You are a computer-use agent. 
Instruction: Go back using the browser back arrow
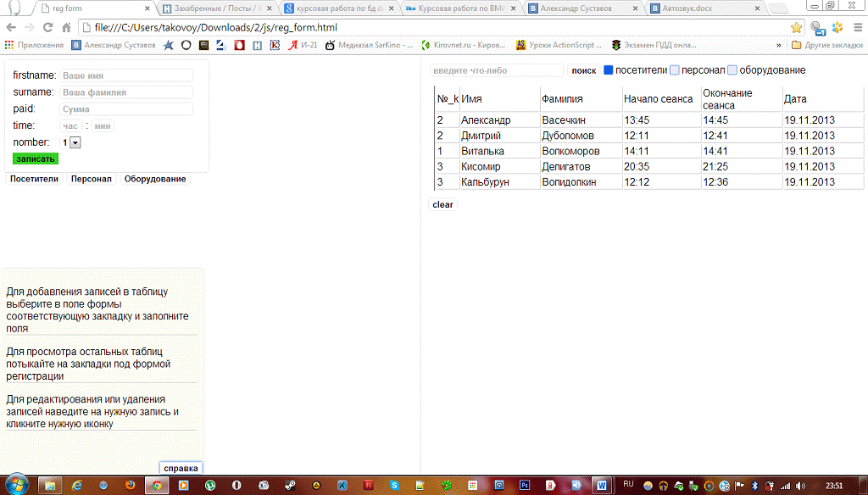(11, 27)
